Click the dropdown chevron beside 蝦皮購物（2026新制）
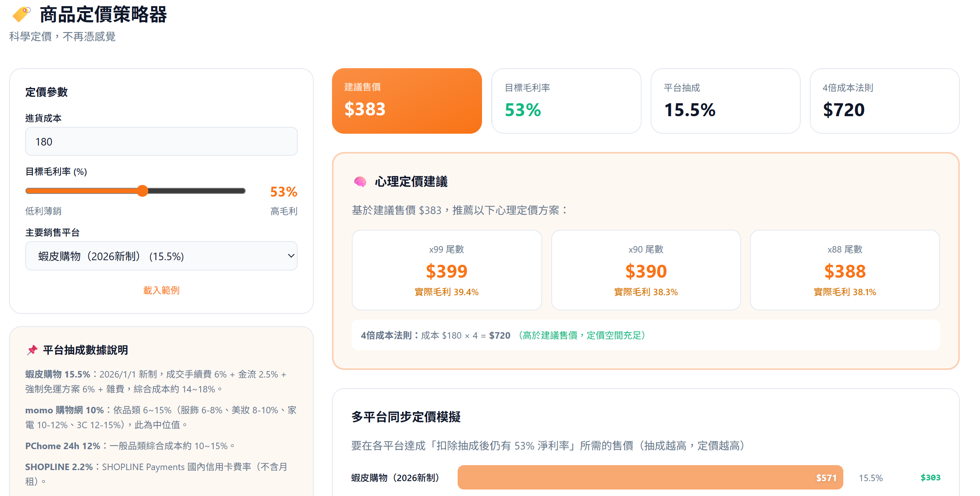The width and height of the screenshot is (980, 496). [x=291, y=256]
